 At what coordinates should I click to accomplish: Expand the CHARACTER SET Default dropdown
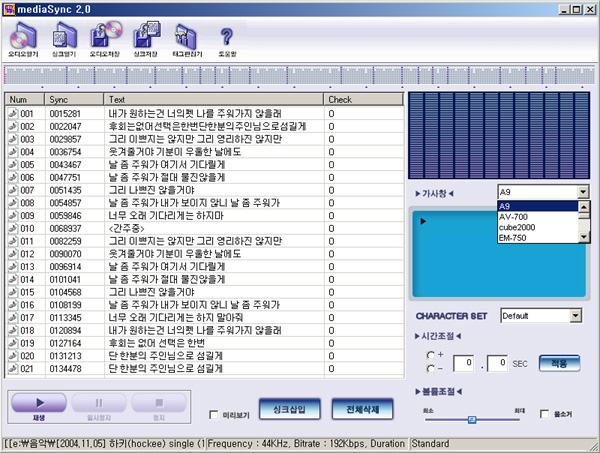tap(574, 316)
